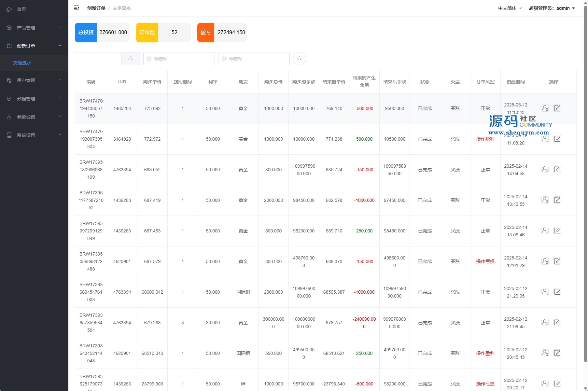588x391 pixels.
Task: Expand the 用户管理 menu
Action: 34,80
